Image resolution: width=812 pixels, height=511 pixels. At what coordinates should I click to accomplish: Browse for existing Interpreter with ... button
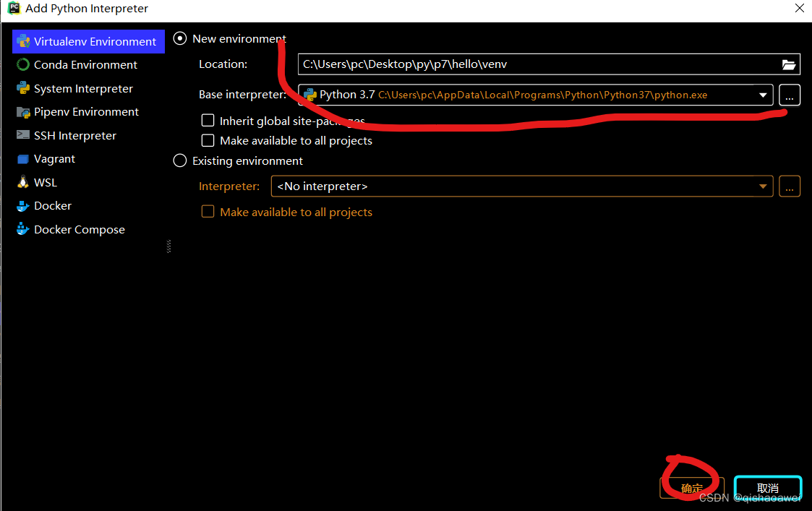789,186
